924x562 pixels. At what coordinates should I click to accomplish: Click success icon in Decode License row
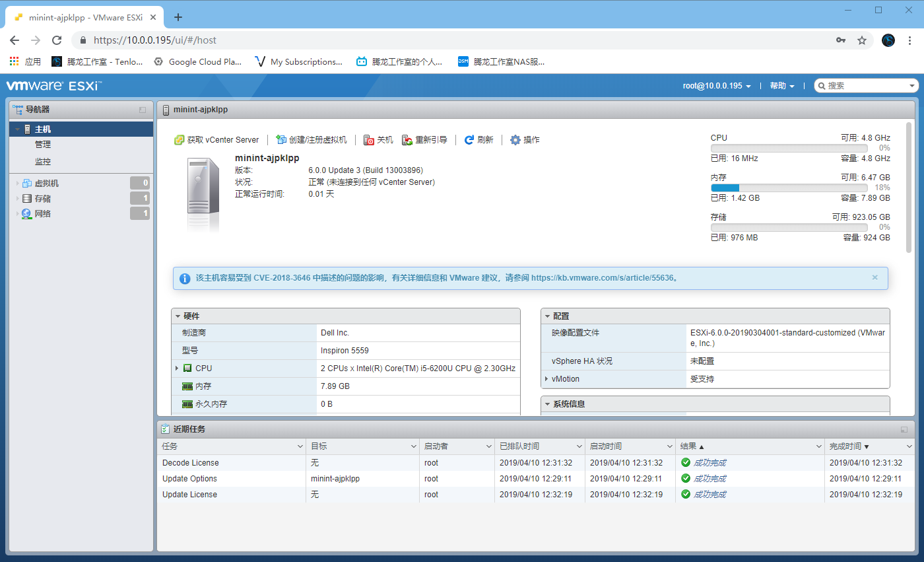click(686, 463)
